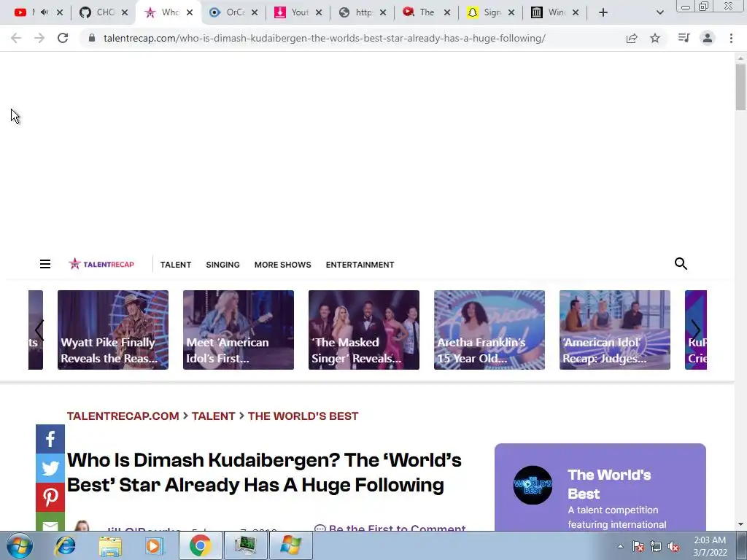Open the site search magnifier

[681, 263]
